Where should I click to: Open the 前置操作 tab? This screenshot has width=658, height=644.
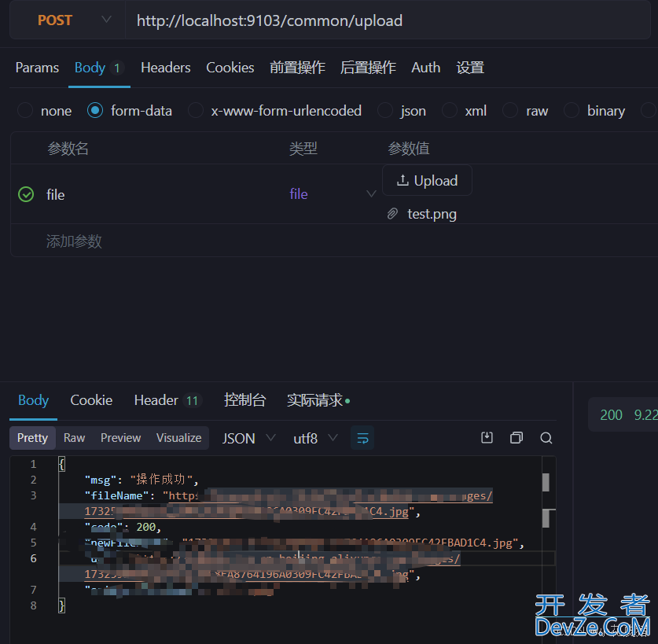tap(297, 68)
